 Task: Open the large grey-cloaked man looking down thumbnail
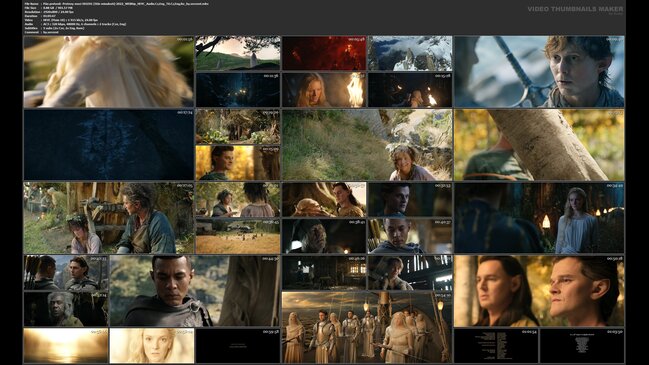pos(195,291)
